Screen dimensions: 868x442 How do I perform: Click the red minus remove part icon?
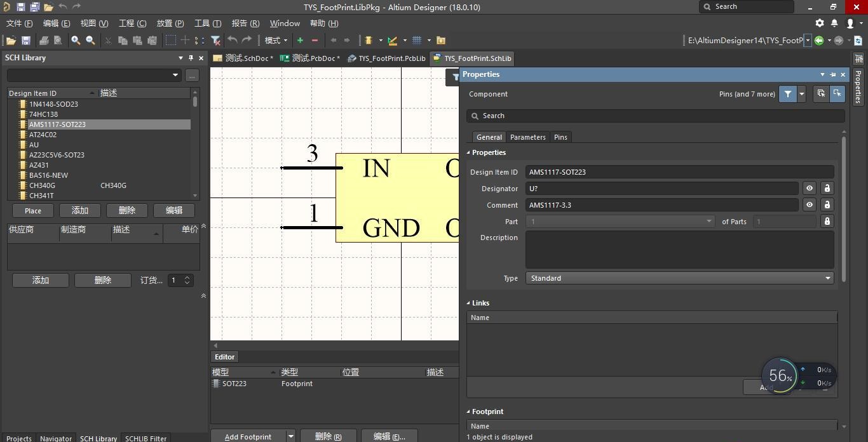click(315, 40)
